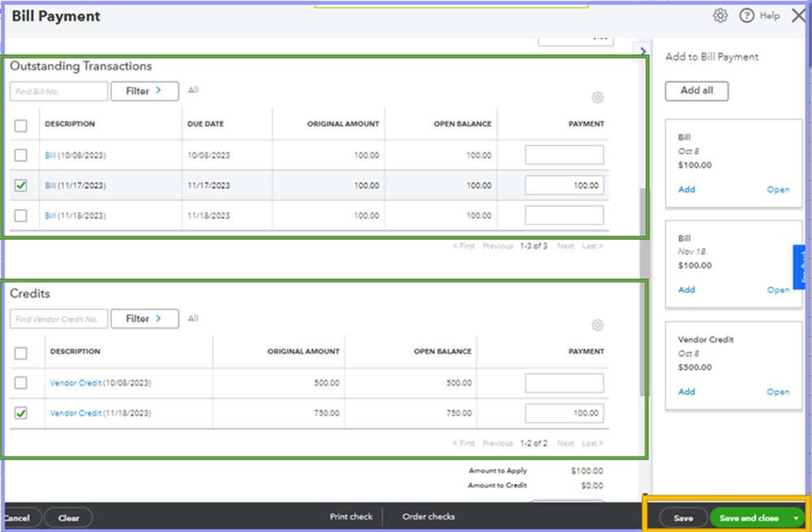Image resolution: width=812 pixels, height=532 pixels.
Task: Click payment field for Bill 11/18/2023
Action: click(x=564, y=216)
